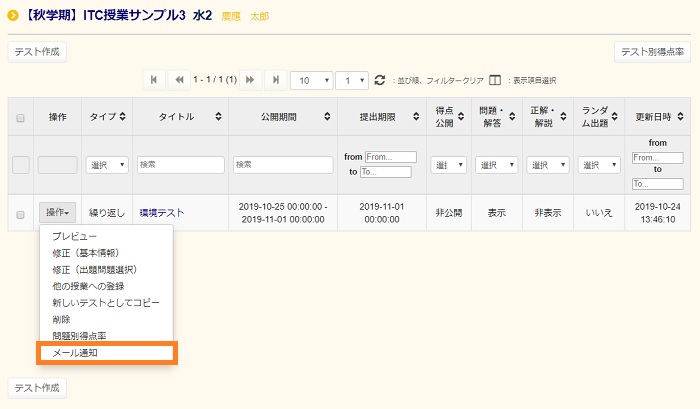Click the top テスト作成 button
Viewport: 700px width, 409px height.
(x=37, y=52)
